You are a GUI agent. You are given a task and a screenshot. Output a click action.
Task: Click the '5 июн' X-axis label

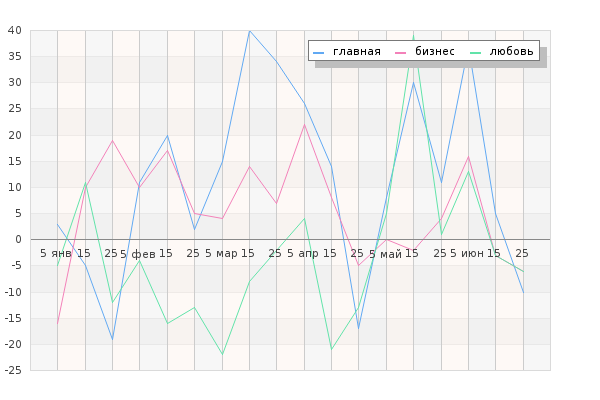point(467,253)
